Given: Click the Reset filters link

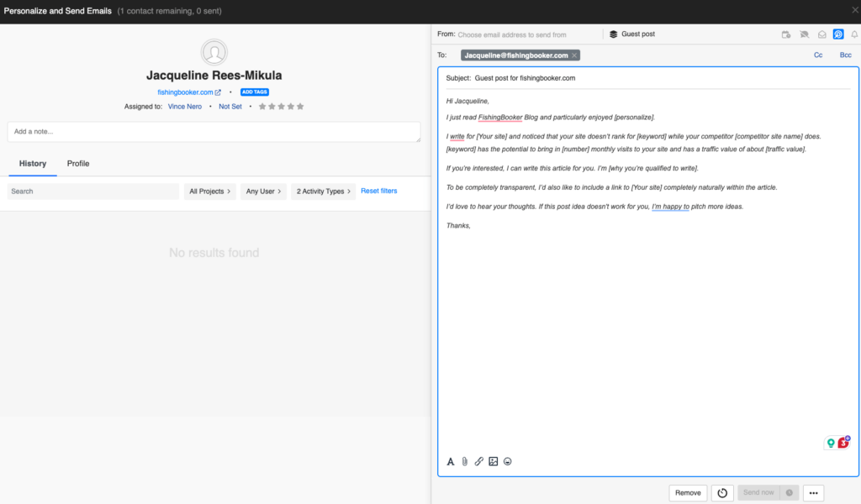Looking at the screenshot, I should [x=378, y=191].
